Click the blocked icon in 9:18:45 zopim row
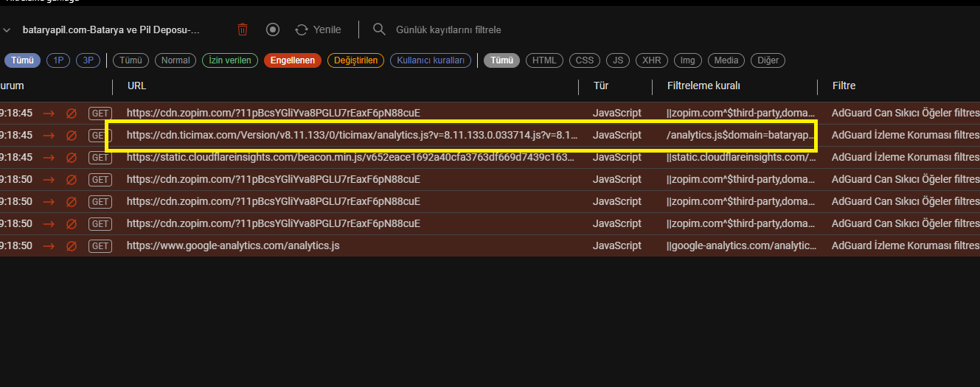 (72, 114)
